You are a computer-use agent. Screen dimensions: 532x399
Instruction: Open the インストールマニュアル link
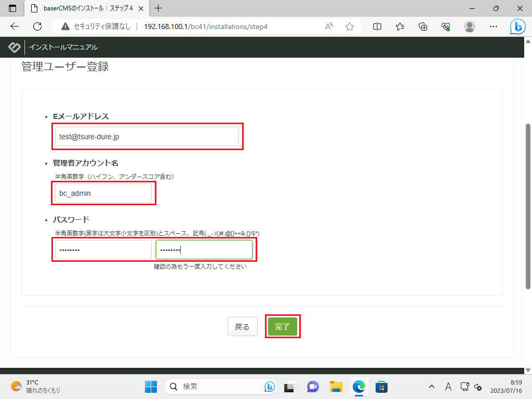pyautogui.click(x=63, y=47)
